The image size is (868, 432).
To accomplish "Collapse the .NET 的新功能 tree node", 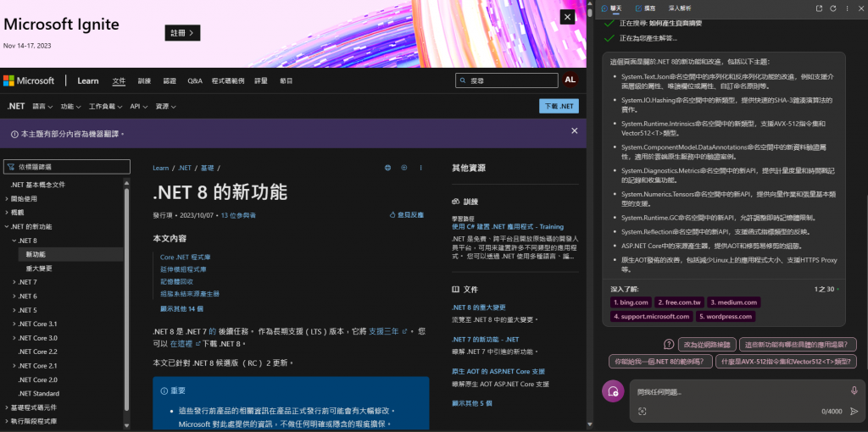I will [x=7, y=227].
